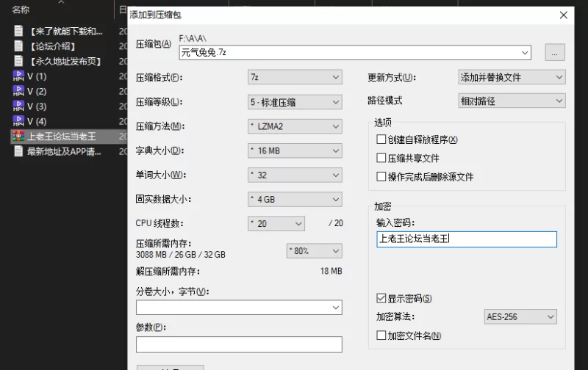Click the MP4 icon of V (1)
Viewport: 588px width, 370px height.
pyautogui.click(x=18, y=76)
